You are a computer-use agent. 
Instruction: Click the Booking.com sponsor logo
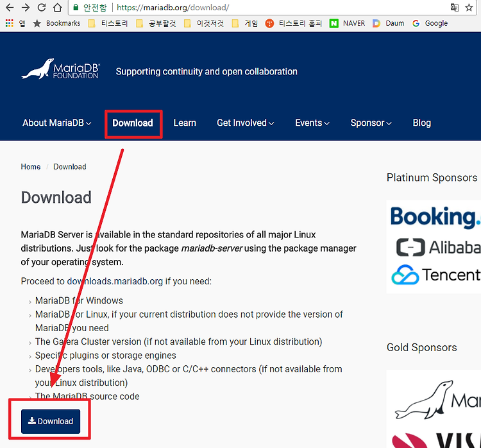pyautogui.click(x=435, y=217)
